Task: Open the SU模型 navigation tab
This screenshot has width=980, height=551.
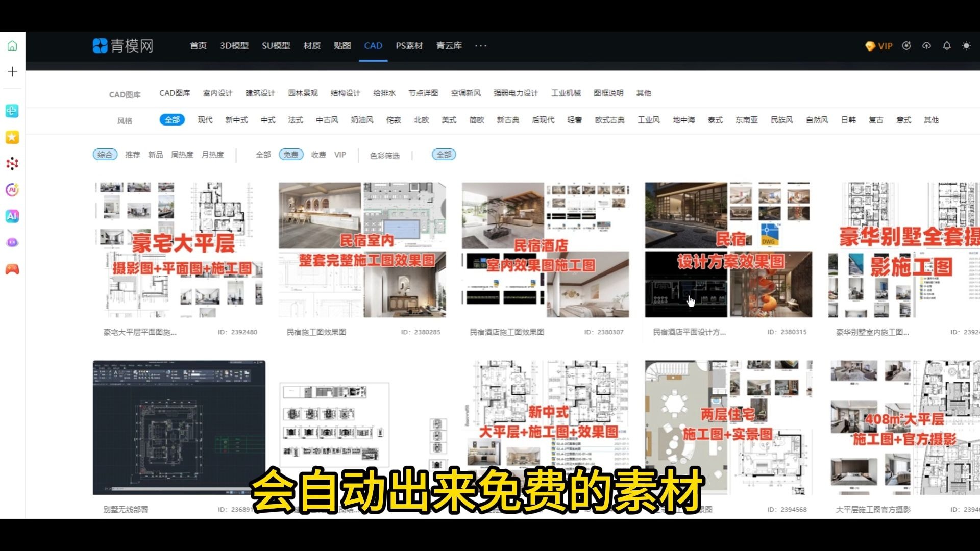Action: (x=276, y=46)
